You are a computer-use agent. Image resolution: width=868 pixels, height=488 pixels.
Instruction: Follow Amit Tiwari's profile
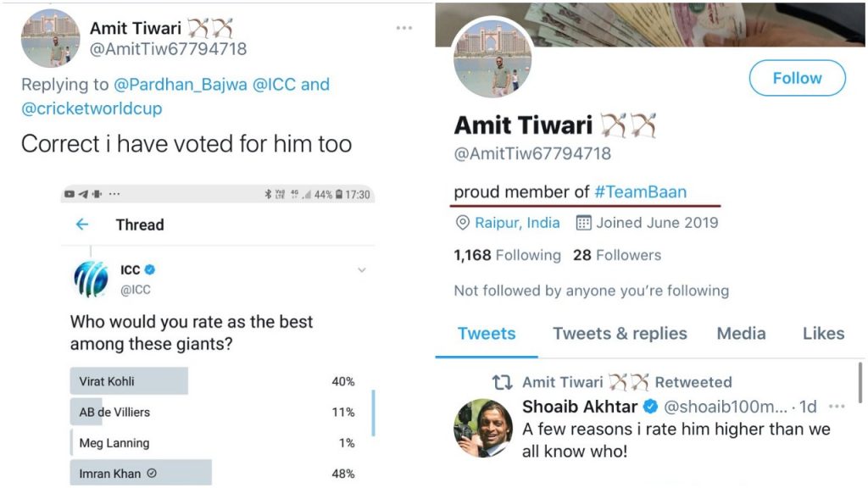(x=797, y=78)
